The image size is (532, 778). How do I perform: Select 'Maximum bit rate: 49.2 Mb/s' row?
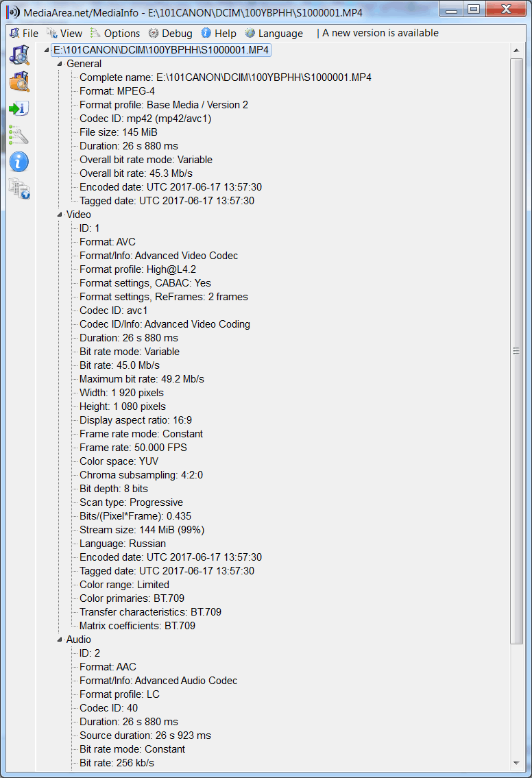pos(142,379)
